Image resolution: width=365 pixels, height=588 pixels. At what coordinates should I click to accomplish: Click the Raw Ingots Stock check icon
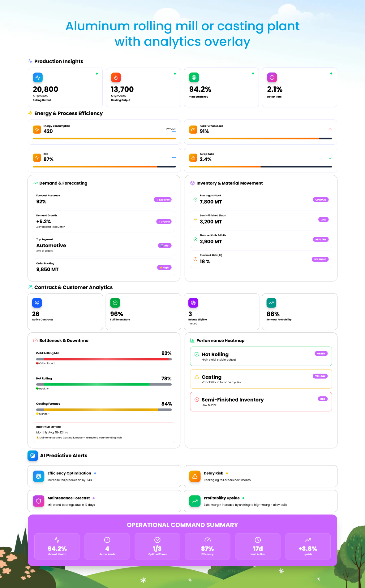click(x=195, y=200)
